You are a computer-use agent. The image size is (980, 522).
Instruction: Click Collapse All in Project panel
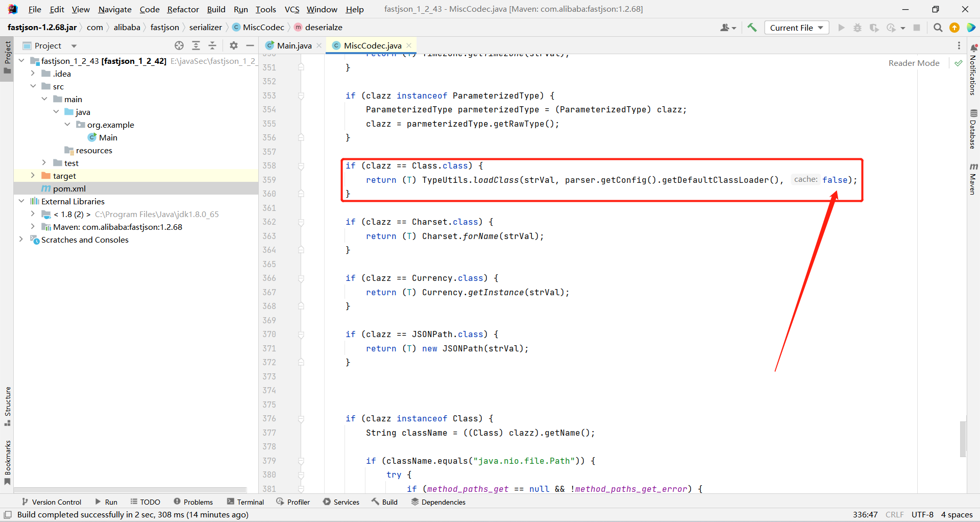point(212,45)
